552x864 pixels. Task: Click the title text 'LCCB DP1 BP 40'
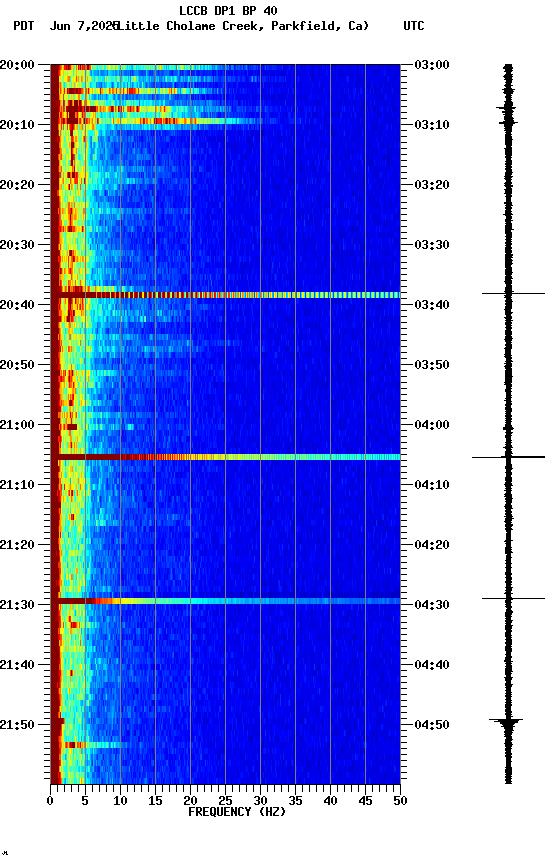coord(228,10)
